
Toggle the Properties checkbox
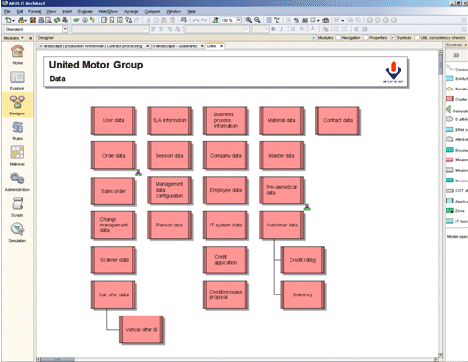pos(366,38)
